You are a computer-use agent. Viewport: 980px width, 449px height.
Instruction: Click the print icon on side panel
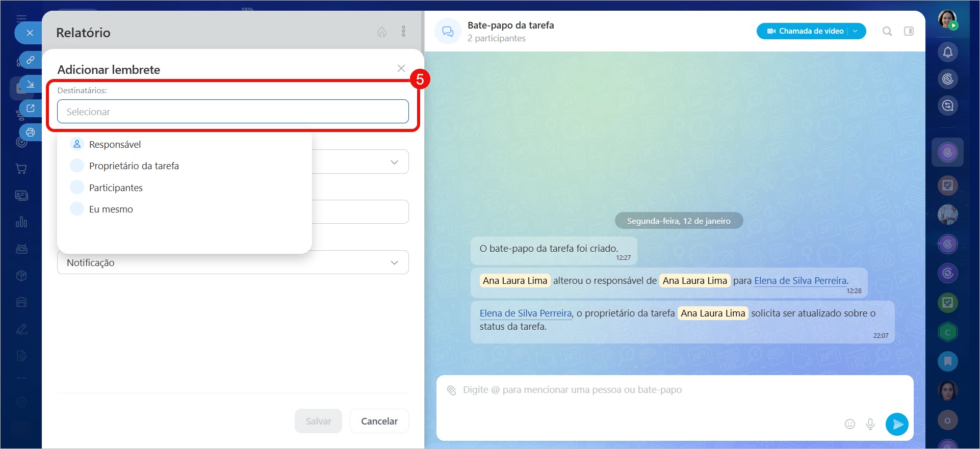point(31,133)
